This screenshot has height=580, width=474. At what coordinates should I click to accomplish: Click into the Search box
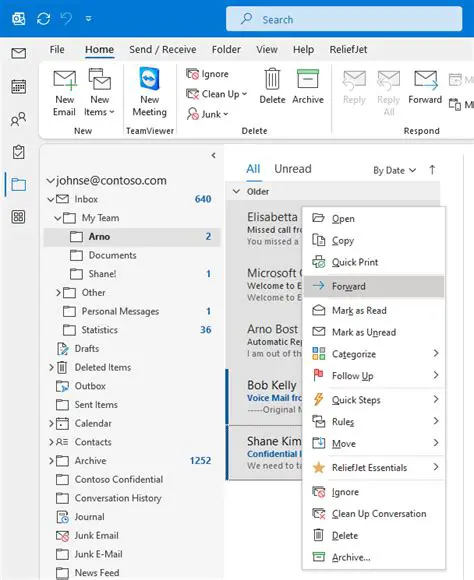click(x=344, y=19)
